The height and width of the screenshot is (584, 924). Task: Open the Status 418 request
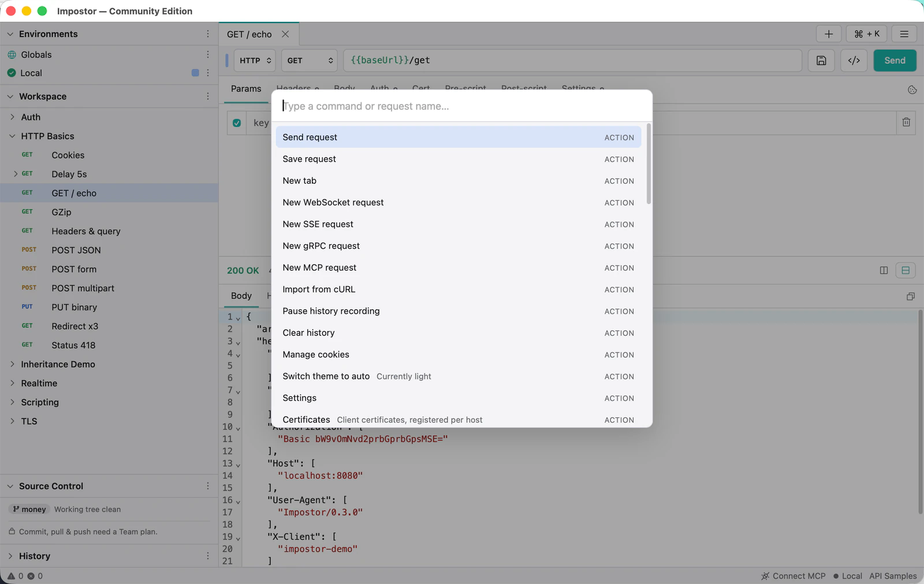(109, 345)
